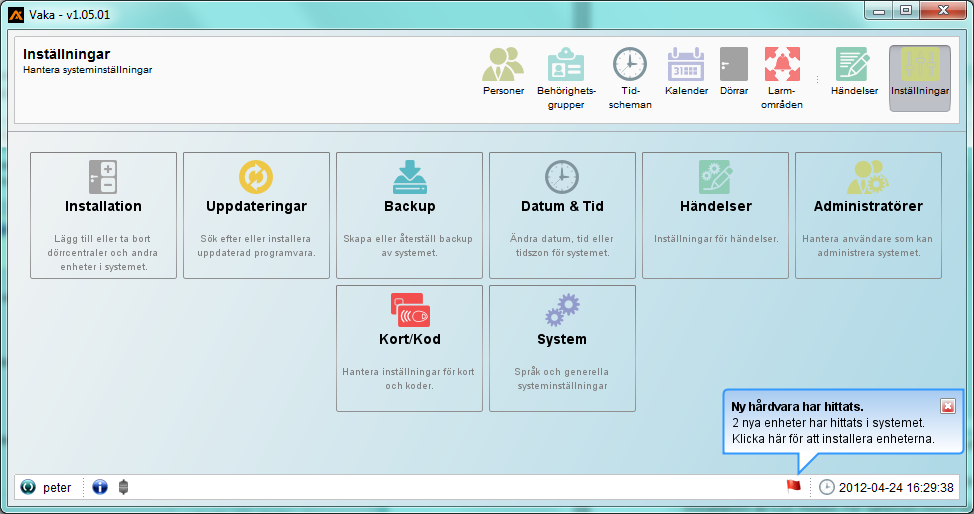974x514 pixels.
Task: Open the Datum & Tid tile
Action: 562,215
